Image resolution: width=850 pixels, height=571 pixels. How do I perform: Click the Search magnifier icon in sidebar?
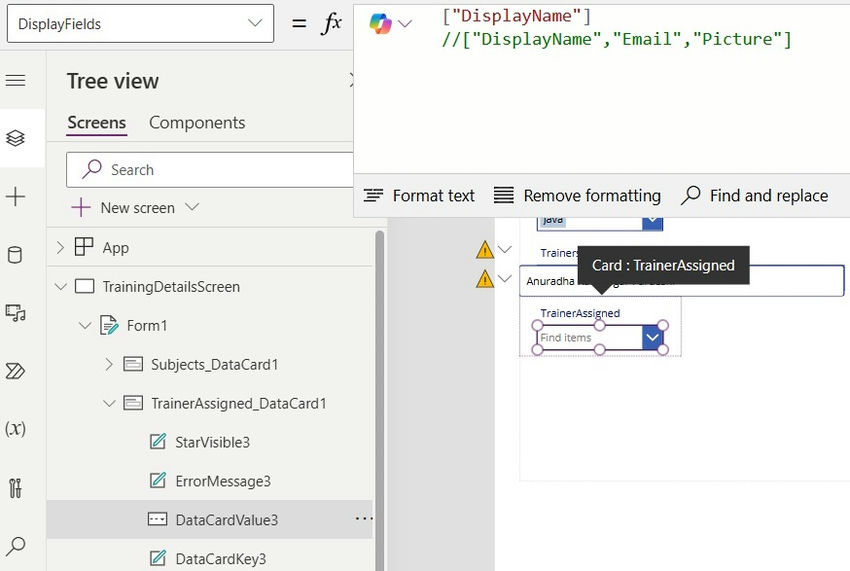pyautogui.click(x=15, y=546)
